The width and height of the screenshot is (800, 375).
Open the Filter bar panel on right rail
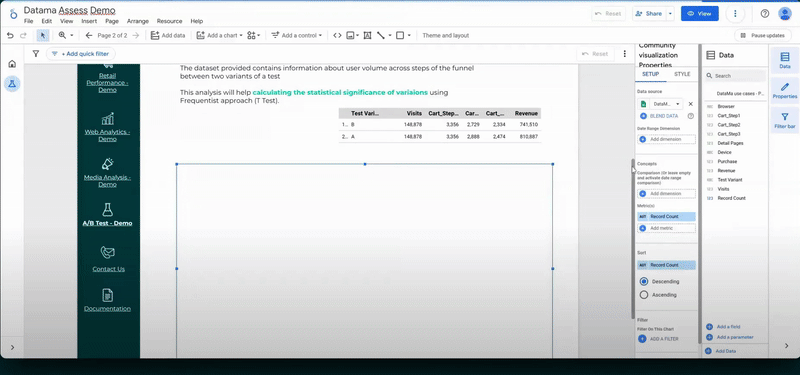tap(785, 120)
